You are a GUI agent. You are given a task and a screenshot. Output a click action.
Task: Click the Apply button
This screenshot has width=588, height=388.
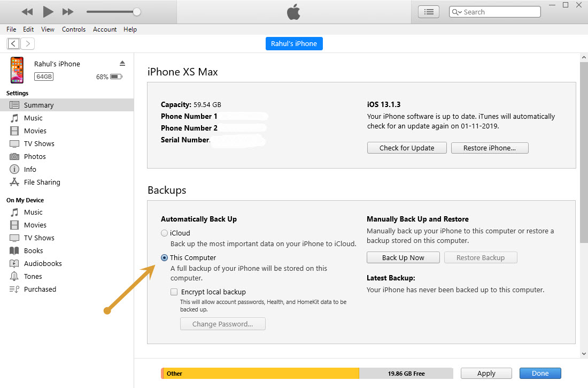point(486,374)
